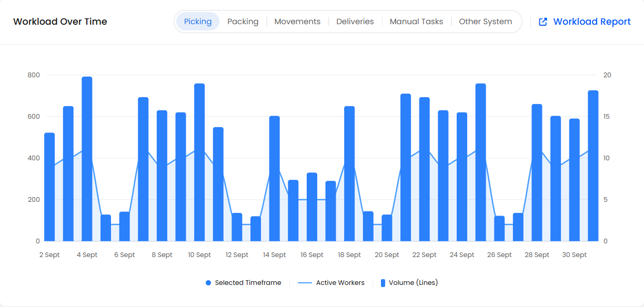The image size is (644, 307).
Task: Switch to the Packing tab
Action: [x=243, y=22]
